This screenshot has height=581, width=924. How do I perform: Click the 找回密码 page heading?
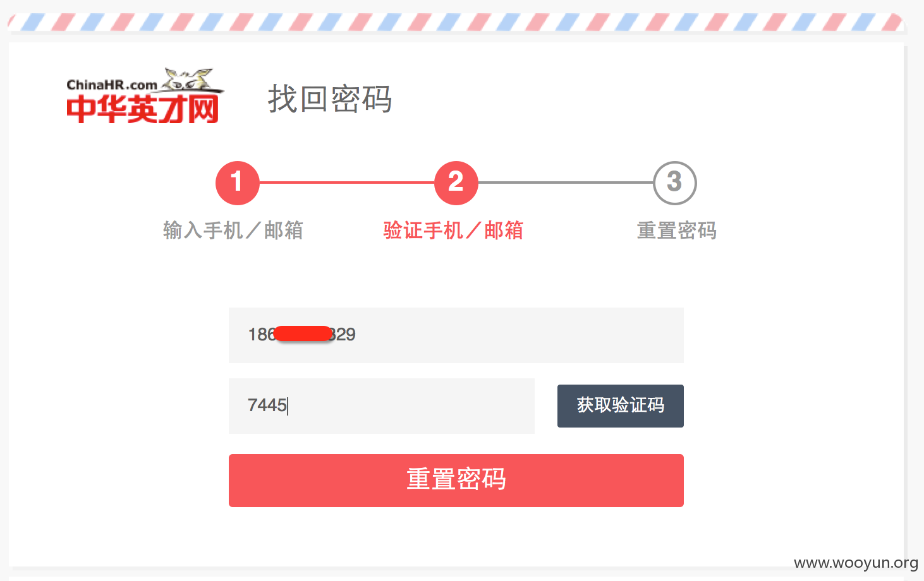[x=330, y=99]
